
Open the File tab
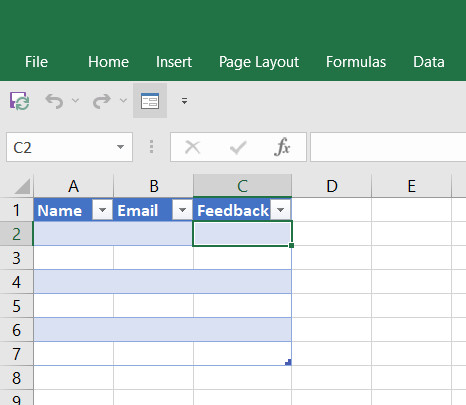tap(36, 62)
